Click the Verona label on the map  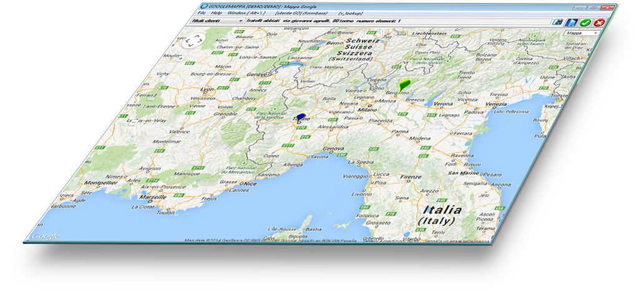[443, 104]
